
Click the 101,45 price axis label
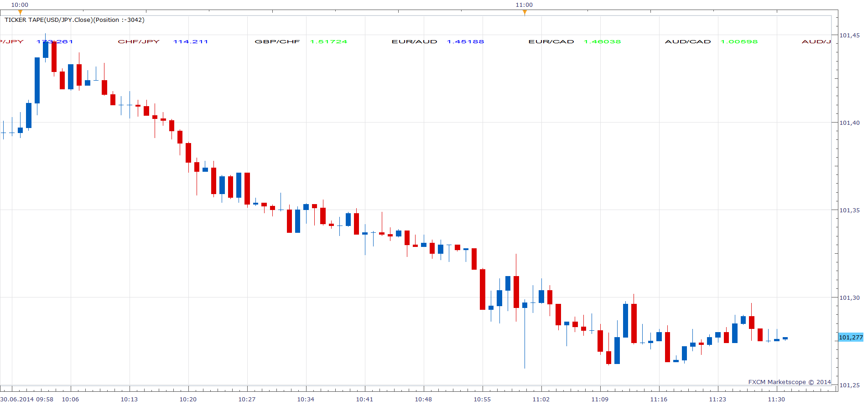[850, 35]
